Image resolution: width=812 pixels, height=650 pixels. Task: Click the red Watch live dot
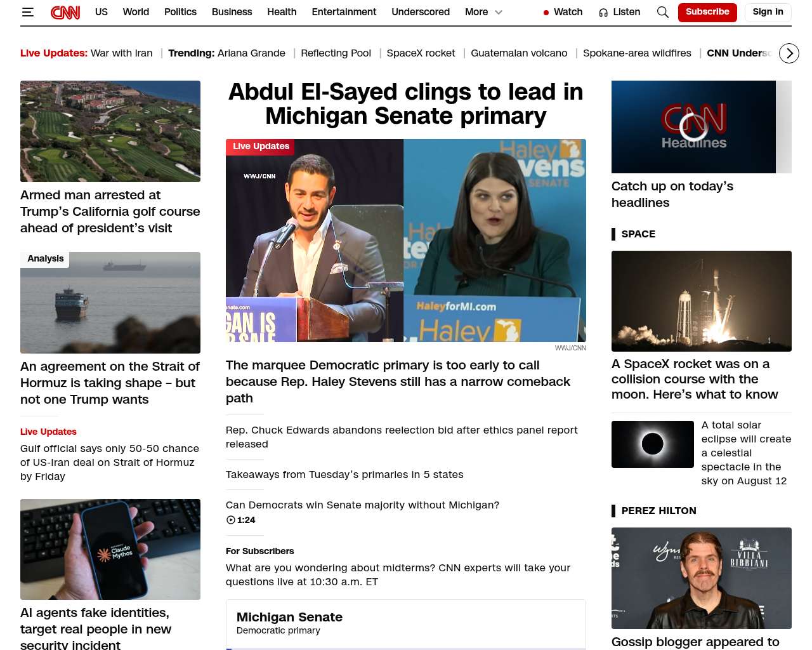pos(546,13)
